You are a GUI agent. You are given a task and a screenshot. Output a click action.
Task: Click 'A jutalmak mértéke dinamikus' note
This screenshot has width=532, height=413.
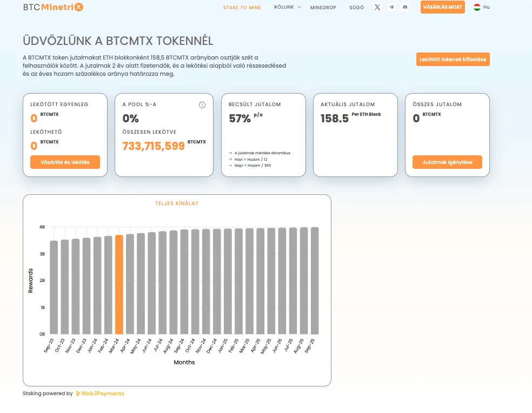tap(262, 153)
